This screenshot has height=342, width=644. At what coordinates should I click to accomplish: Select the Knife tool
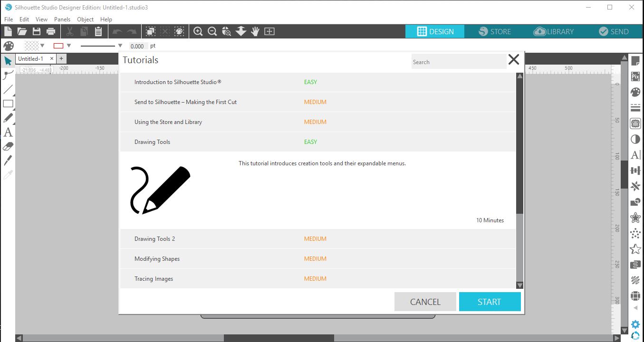pos(8,161)
